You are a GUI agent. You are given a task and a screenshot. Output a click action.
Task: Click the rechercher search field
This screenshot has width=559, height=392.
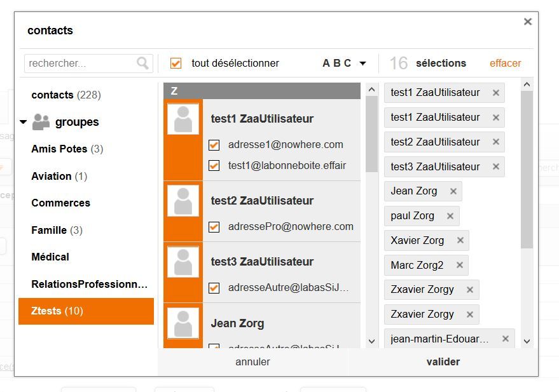click(x=79, y=64)
